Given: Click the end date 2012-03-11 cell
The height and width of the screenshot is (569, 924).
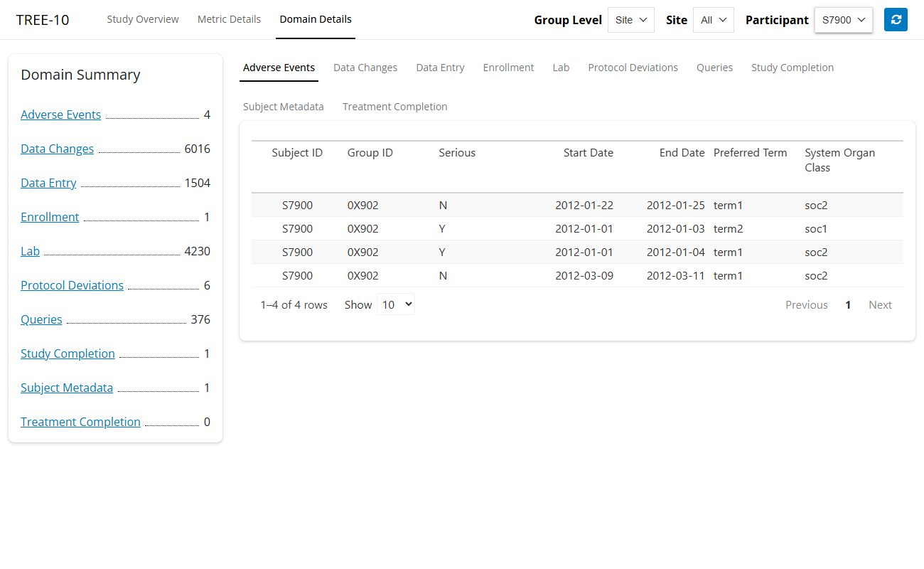Looking at the screenshot, I should (x=675, y=276).
